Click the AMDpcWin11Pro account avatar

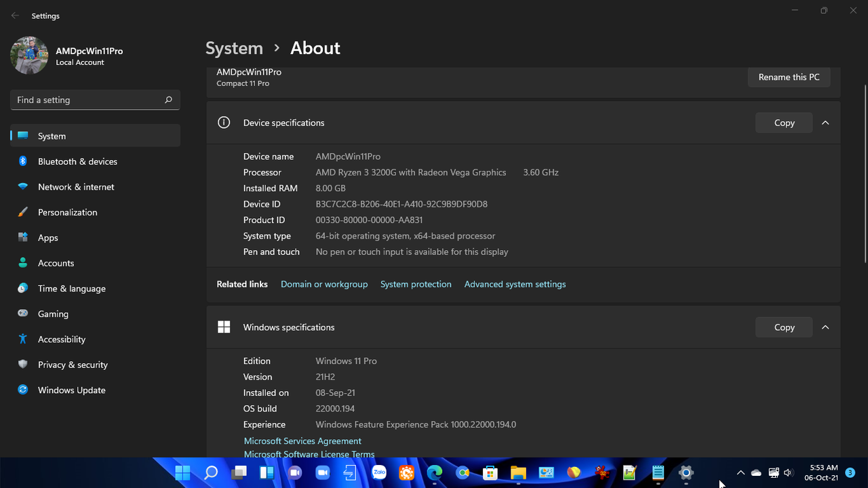pos(29,56)
